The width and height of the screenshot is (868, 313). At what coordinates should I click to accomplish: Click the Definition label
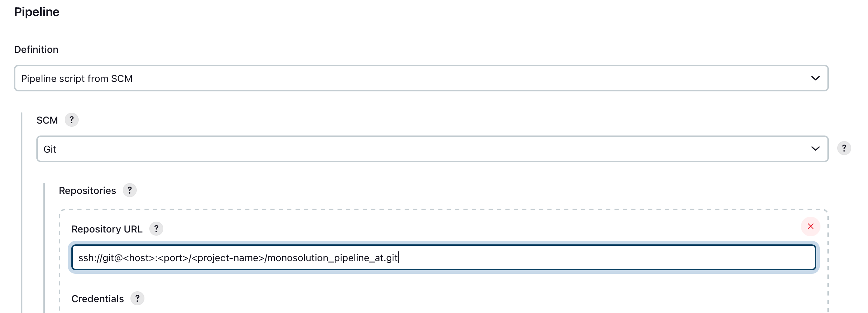[36, 49]
